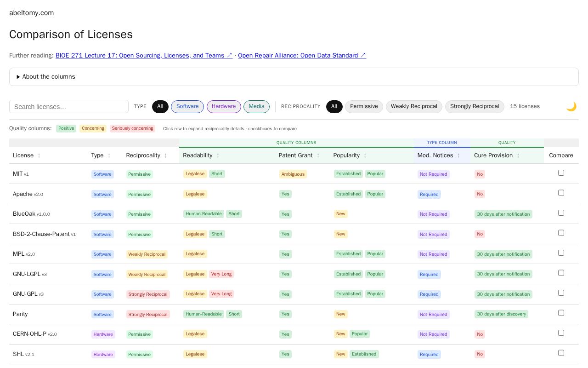
Task: Click Strongly Reciprocal badge in GNU-GPL row
Action: click(148, 294)
